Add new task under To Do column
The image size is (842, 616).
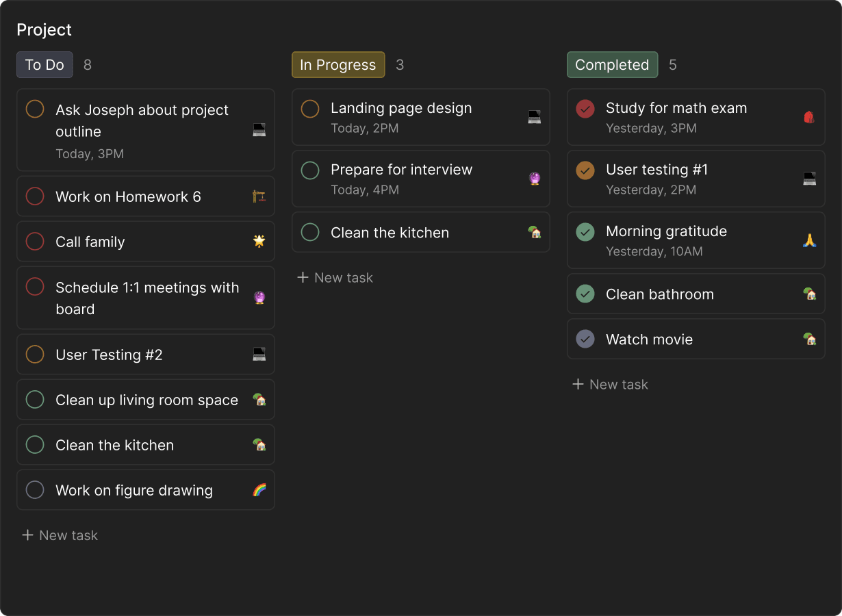[x=60, y=535]
